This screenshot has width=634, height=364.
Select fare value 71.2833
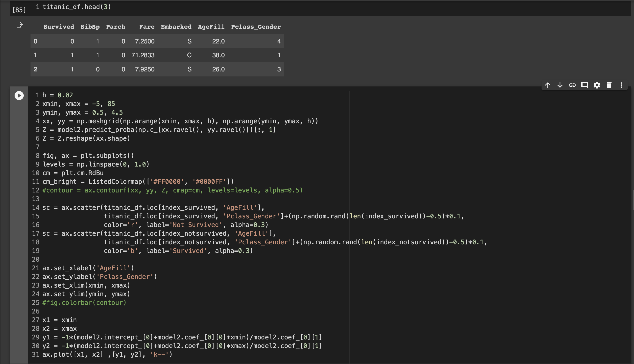click(x=143, y=55)
